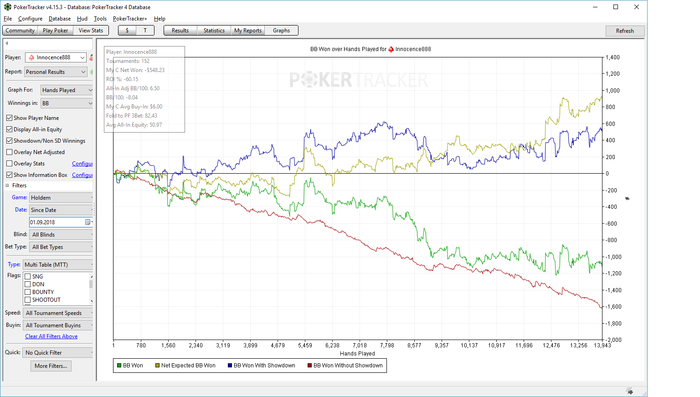
Task: Click the red BB Won Without Showdown marker
Action: coord(309,365)
